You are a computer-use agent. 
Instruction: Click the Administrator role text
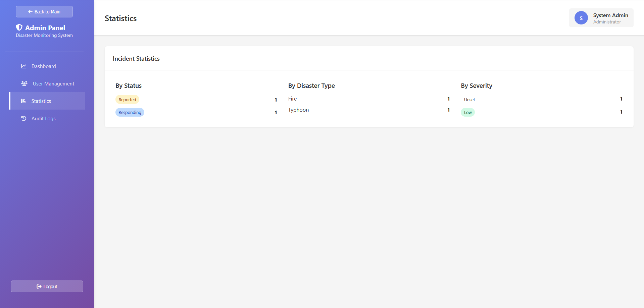607,22
